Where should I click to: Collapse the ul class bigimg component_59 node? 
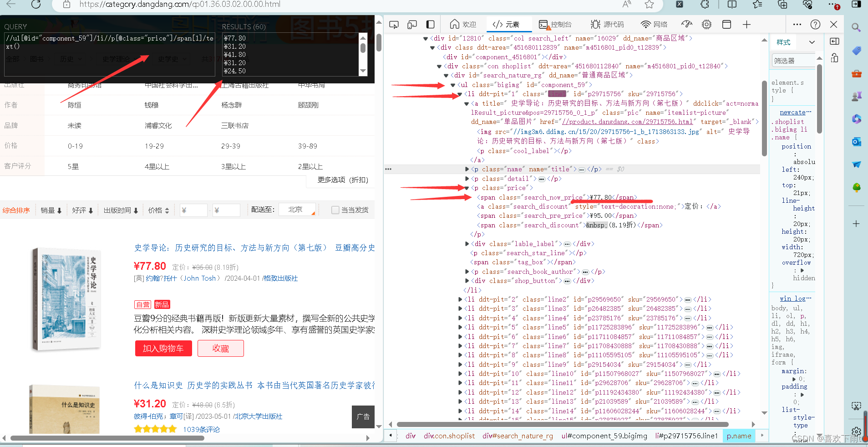(453, 85)
